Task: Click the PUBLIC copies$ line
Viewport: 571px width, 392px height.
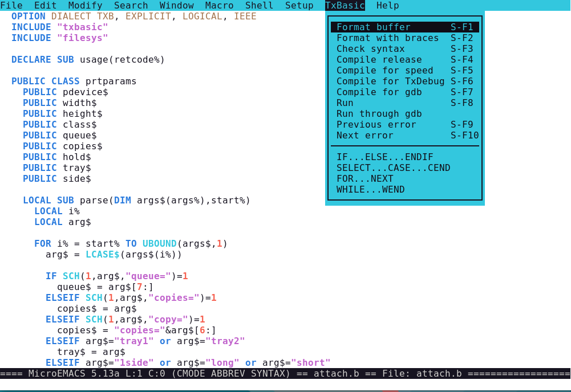Action: [x=62, y=146]
